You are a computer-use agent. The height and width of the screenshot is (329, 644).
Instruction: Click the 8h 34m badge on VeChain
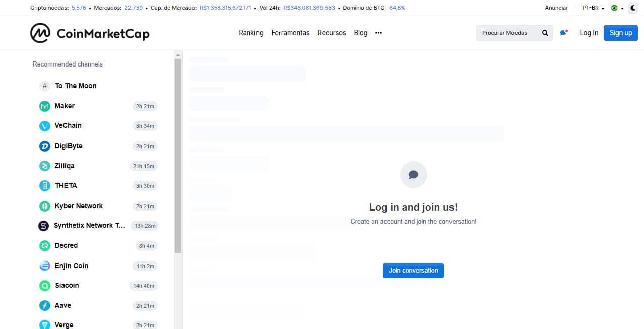145,126
